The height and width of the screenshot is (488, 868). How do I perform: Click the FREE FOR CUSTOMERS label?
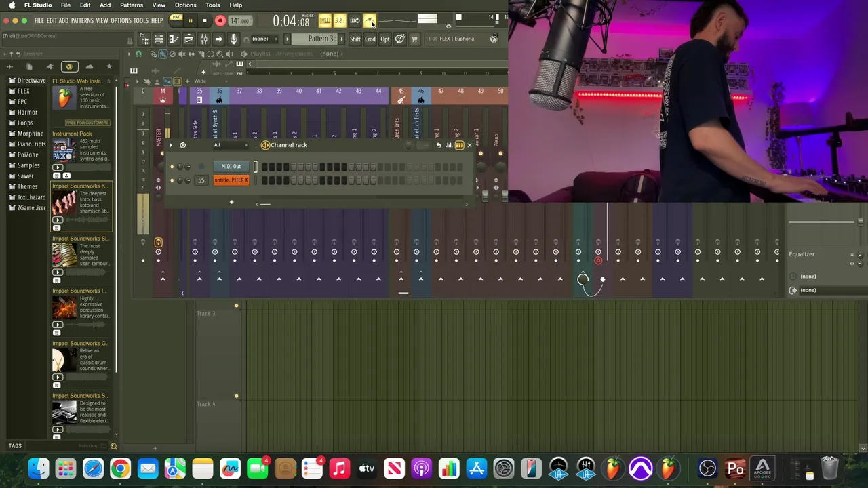[x=87, y=123]
